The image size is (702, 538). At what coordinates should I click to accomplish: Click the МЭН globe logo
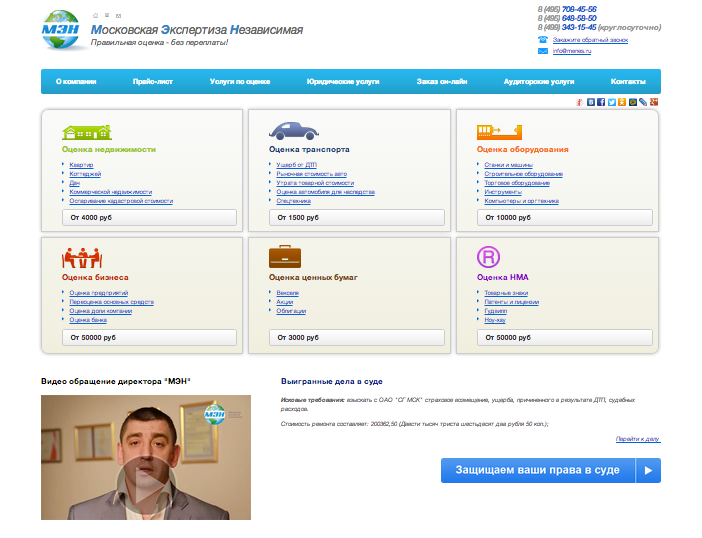coord(60,30)
